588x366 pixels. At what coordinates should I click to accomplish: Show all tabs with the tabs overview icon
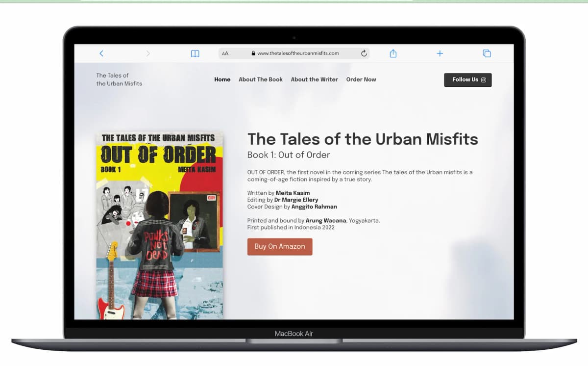487,53
